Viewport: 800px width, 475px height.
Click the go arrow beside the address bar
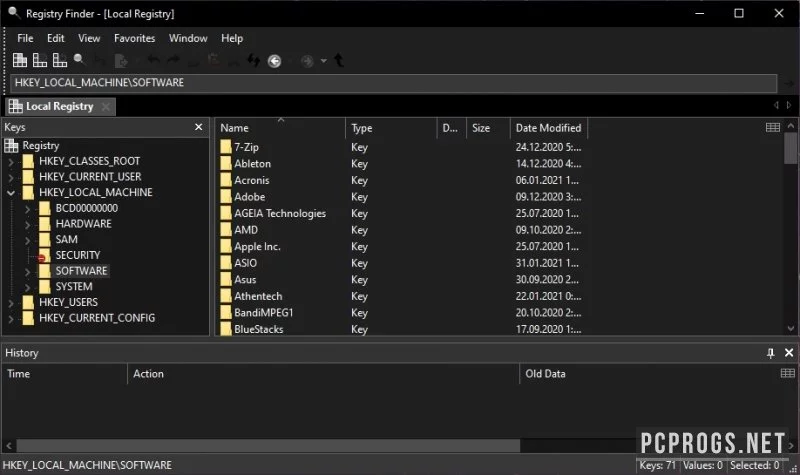[x=789, y=83]
